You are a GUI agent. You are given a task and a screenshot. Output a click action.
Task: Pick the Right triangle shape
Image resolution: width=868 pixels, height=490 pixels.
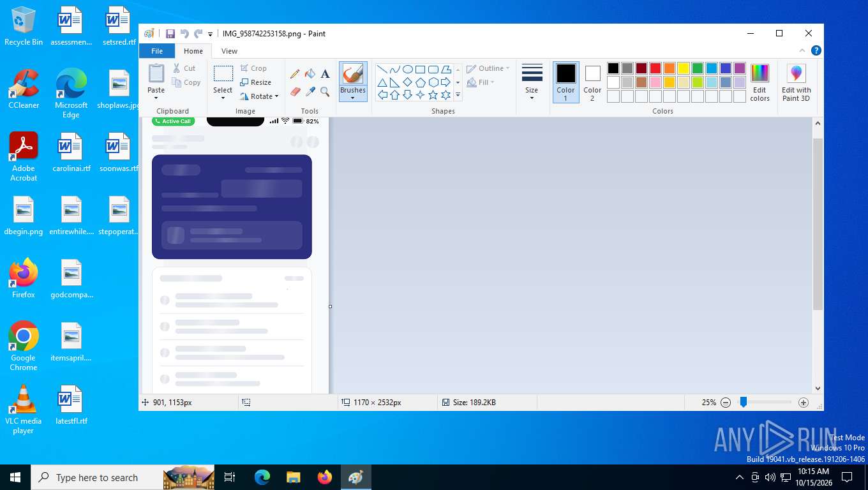pyautogui.click(x=394, y=82)
